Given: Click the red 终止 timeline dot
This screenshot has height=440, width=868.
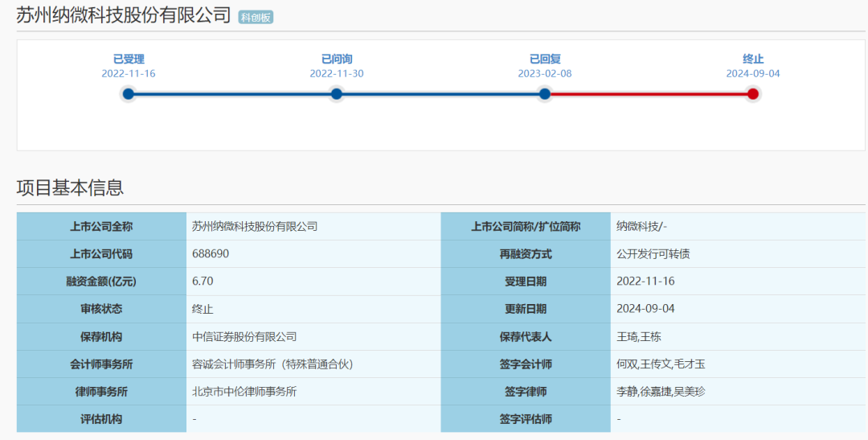Looking at the screenshot, I should (x=753, y=94).
